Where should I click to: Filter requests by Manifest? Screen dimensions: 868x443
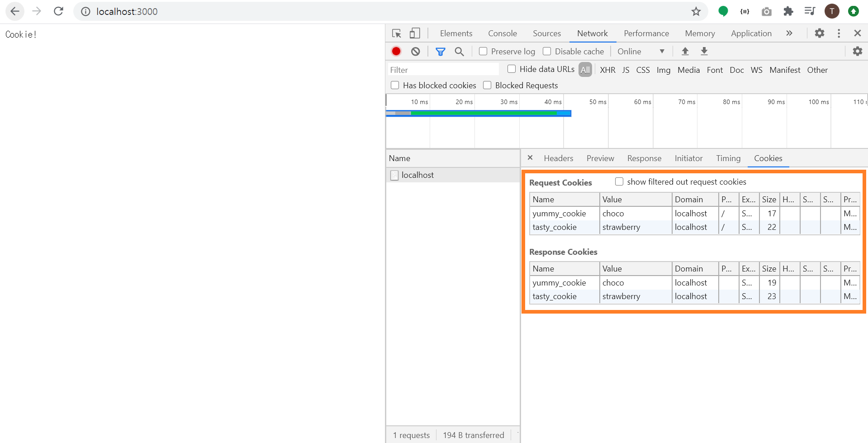[785, 70]
